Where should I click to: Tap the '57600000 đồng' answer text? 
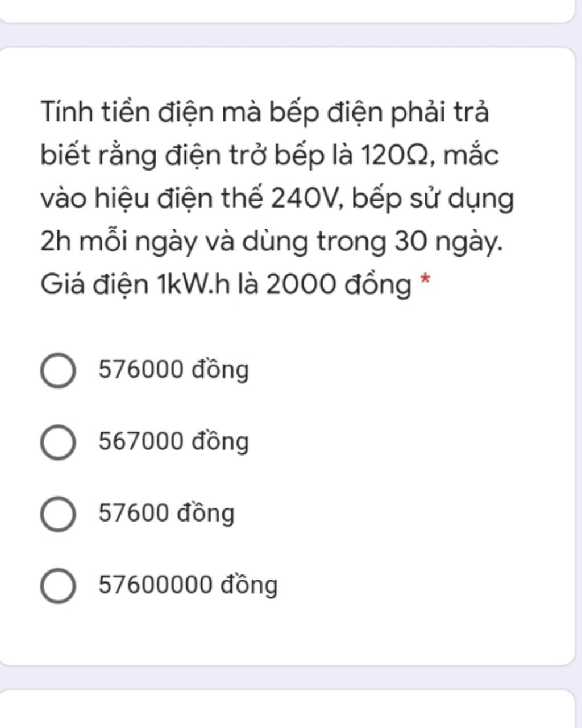[188, 585]
